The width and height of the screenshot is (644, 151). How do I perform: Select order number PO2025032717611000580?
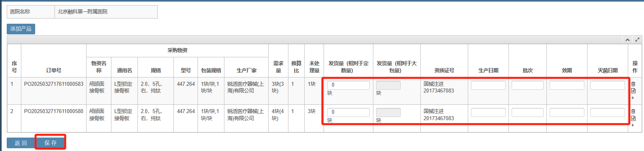click(x=54, y=111)
